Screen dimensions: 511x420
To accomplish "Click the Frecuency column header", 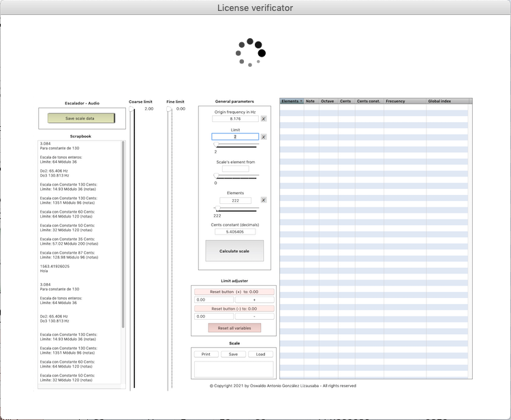I will pos(395,101).
